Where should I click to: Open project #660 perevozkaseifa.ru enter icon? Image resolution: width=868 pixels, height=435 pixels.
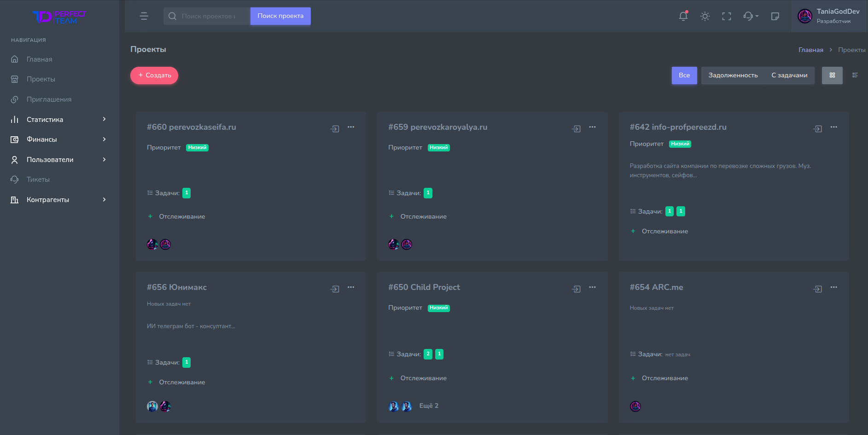click(335, 129)
